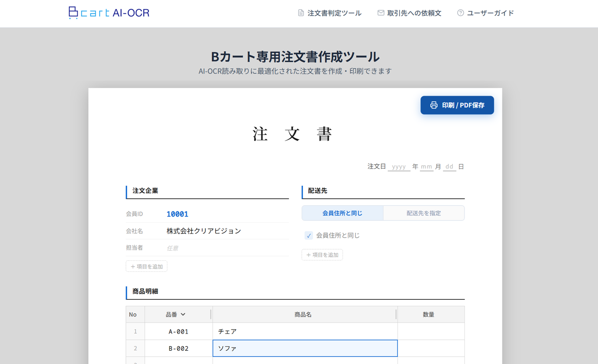Open the 注文書判定ツール menu item
This screenshot has height=364, width=598.
(x=334, y=13)
